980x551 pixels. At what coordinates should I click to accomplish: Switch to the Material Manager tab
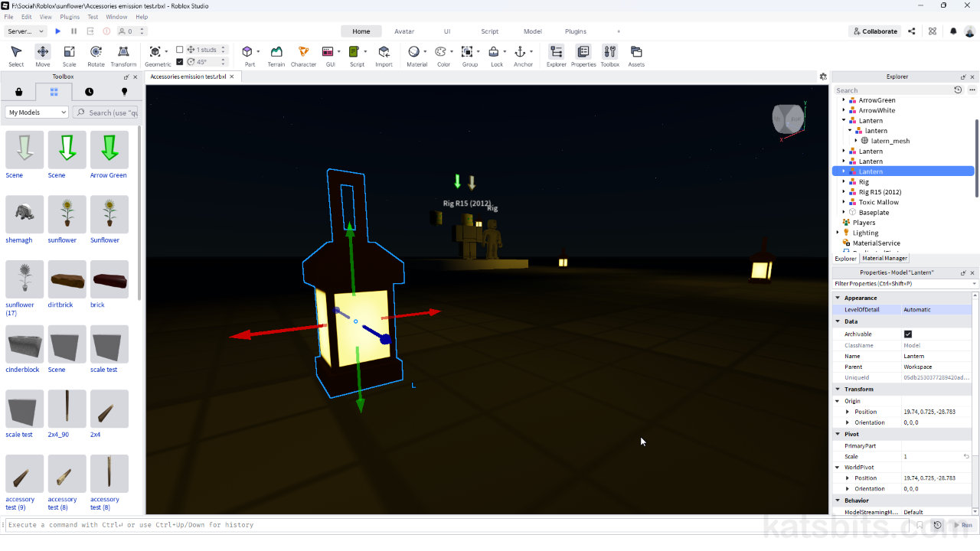pyautogui.click(x=884, y=259)
